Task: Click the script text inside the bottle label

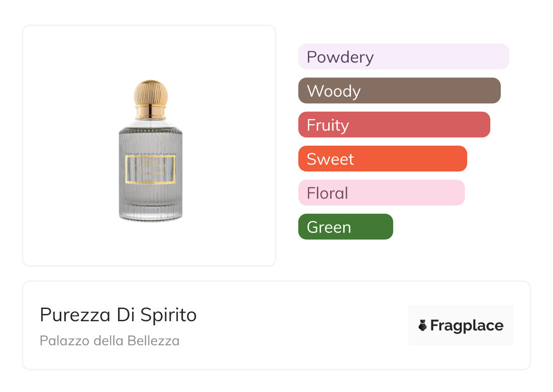Action: coord(151,173)
